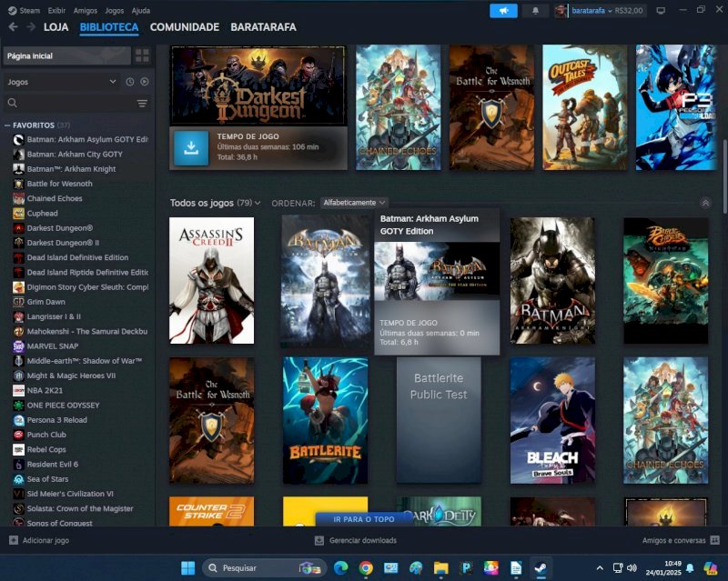Open the Ajuda menu
Image resolution: width=728 pixels, height=581 pixels.
141,10
